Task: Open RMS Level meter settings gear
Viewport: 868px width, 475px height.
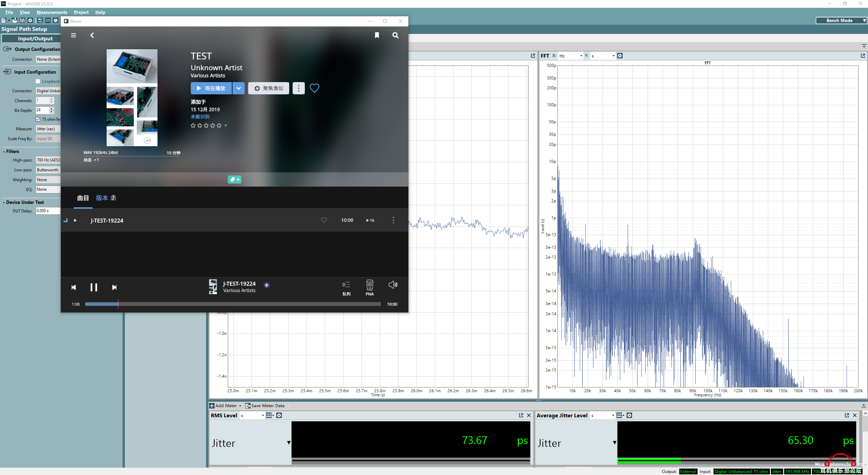Action: coord(279,415)
